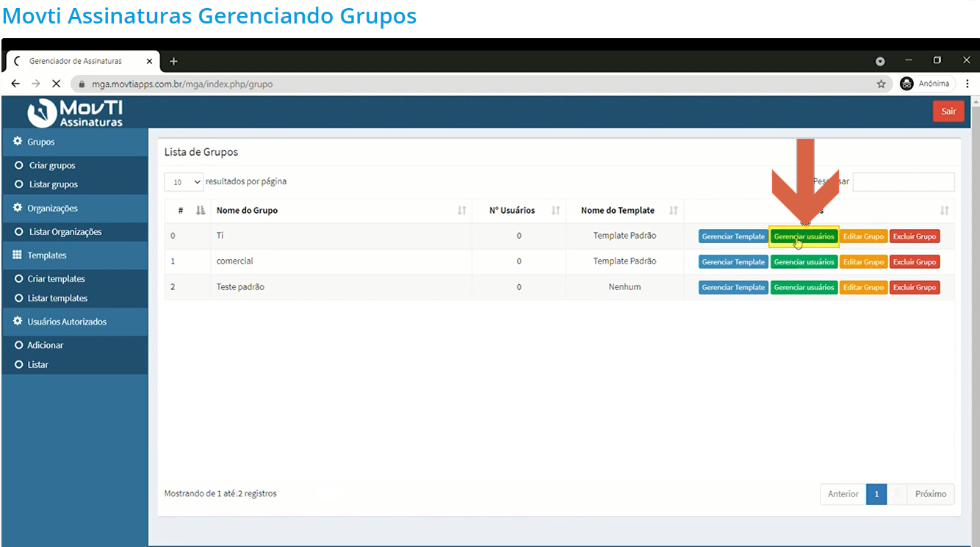Click the gear icon beside Usuários Autorizados

tap(18, 322)
